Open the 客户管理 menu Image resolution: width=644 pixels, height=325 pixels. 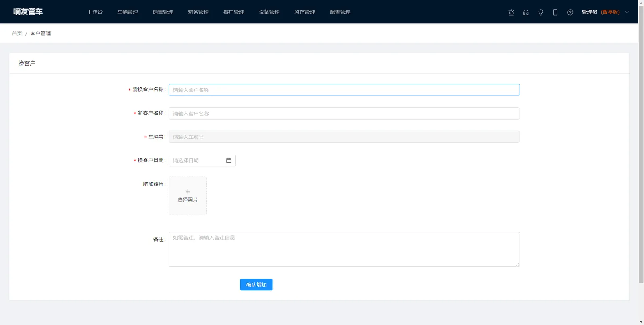pos(234,12)
